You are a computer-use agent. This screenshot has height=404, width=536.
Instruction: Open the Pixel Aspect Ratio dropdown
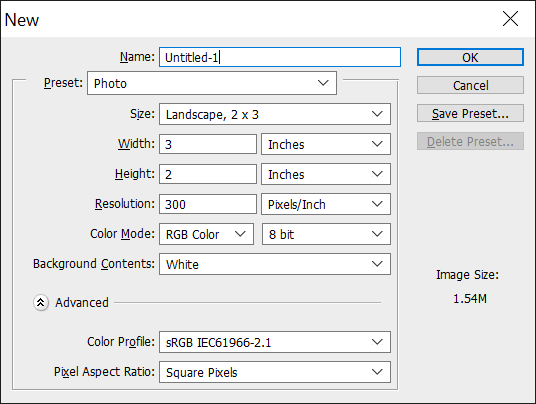[x=275, y=372]
